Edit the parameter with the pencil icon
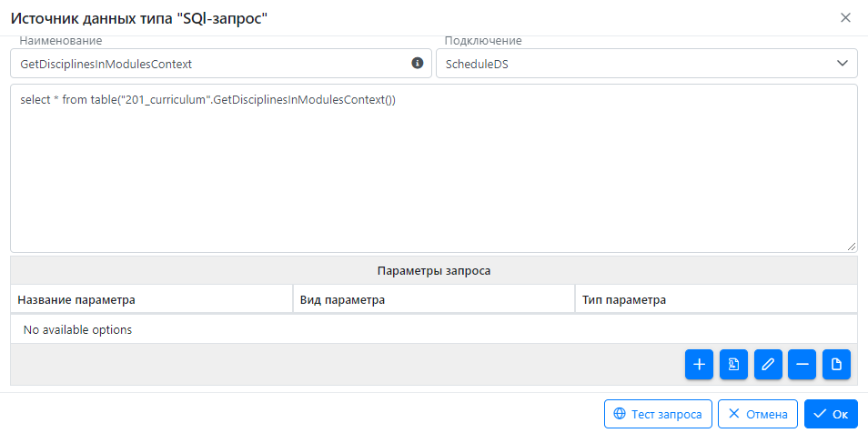The width and height of the screenshot is (868, 433). 768,365
